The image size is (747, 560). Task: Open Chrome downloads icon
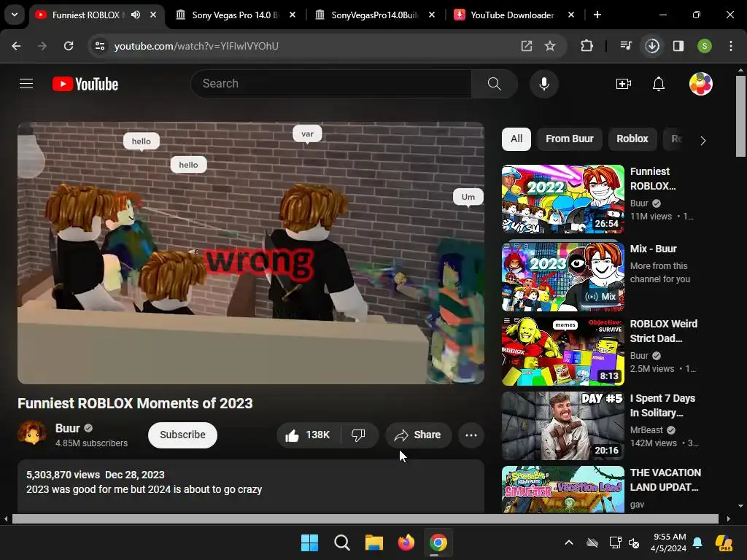[x=651, y=46]
